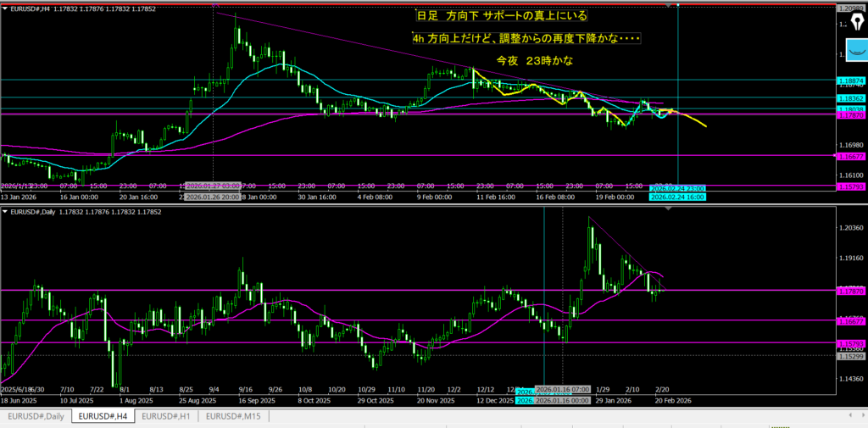Select the 1.18874 cyan price label
Screen dimensions: 868x428
pos(851,81)
